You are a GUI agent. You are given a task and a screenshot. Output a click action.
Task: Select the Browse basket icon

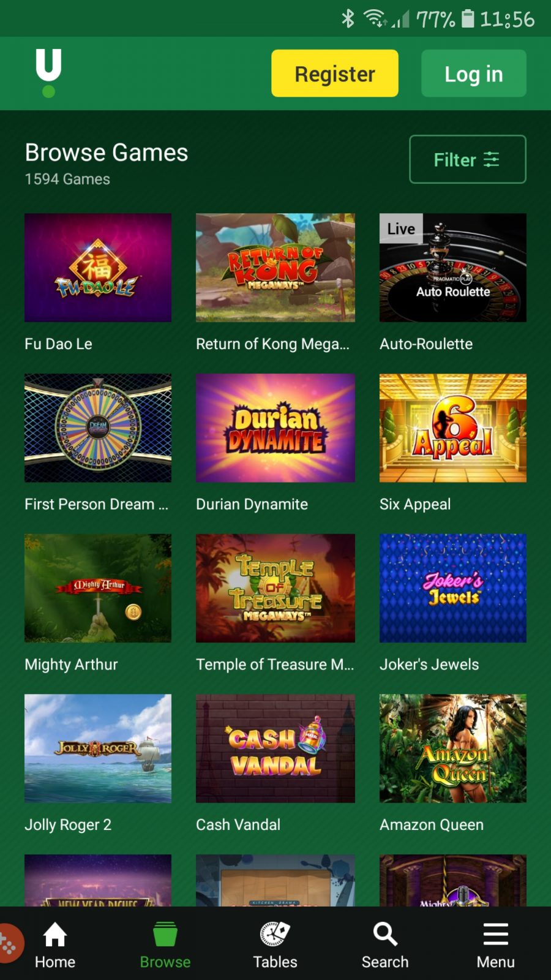pyautogui.click(x=165, y=934)
